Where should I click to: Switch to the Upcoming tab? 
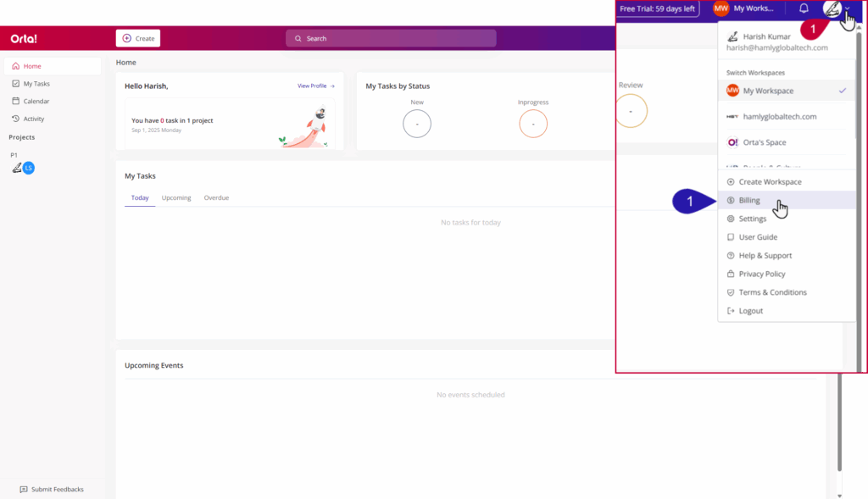click(x=176, y=197)
